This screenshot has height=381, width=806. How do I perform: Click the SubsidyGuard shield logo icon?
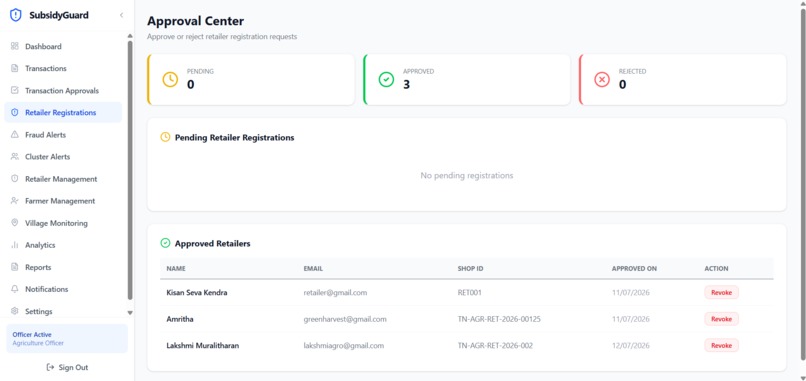pos(16,15)
